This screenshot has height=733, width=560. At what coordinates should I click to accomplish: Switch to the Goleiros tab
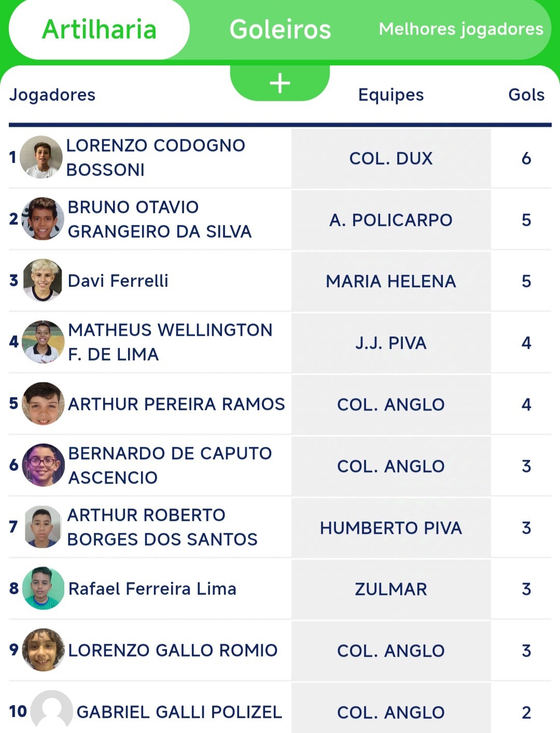(280, 30)
